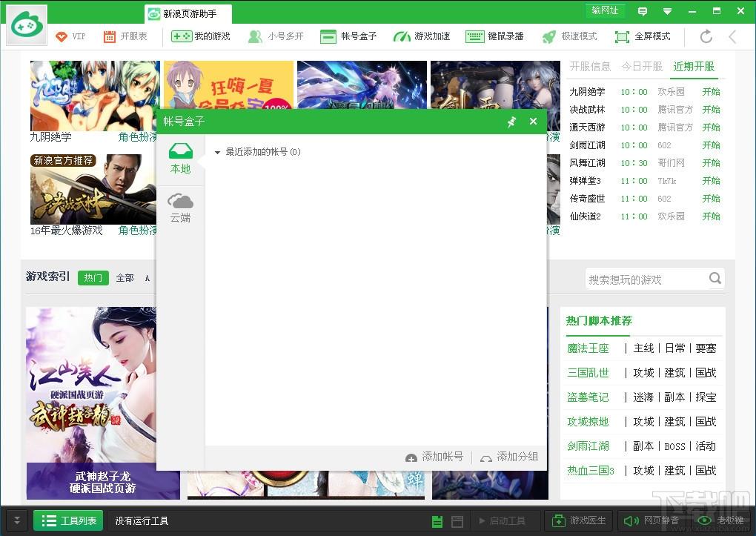Switch to 极速模式

[569, 36]
